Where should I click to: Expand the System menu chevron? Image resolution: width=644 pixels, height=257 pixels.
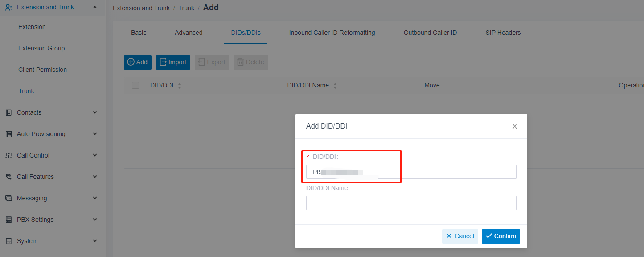pyautogui.click(x=94, y=241)
